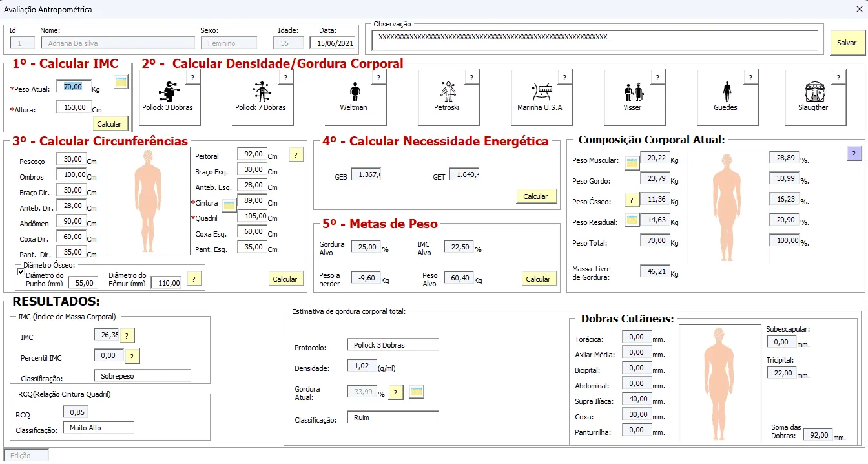Click the chart icon next to Peso Residual
Screen dimensions: 868x464
tap(632, 221)
